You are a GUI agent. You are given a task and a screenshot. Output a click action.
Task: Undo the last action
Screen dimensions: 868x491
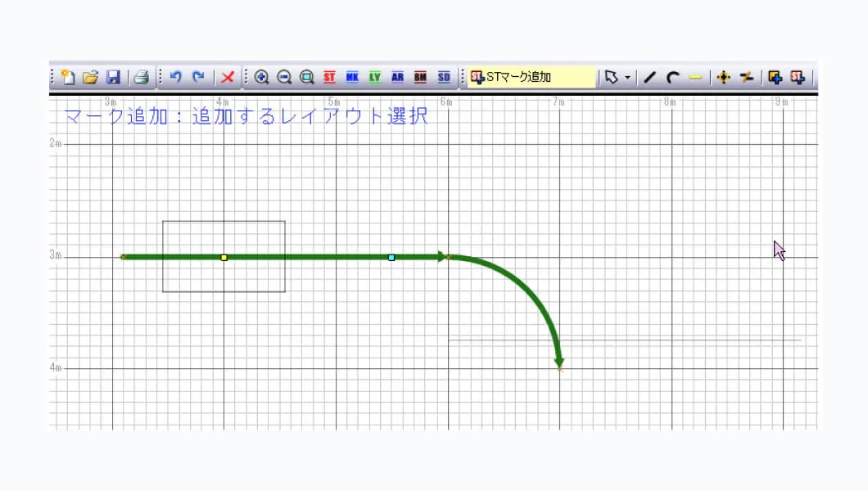click(175, 78)
